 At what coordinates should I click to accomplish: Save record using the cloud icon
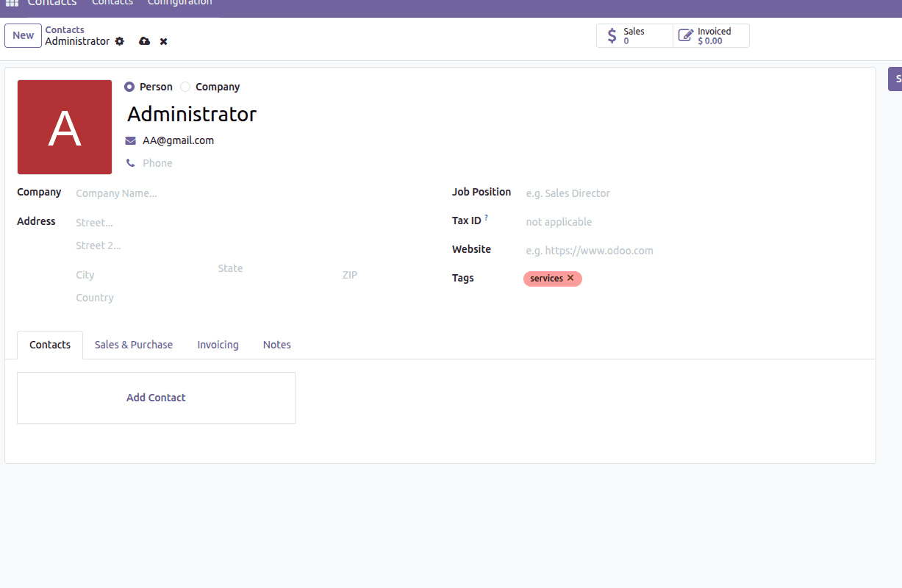point(144,41)
